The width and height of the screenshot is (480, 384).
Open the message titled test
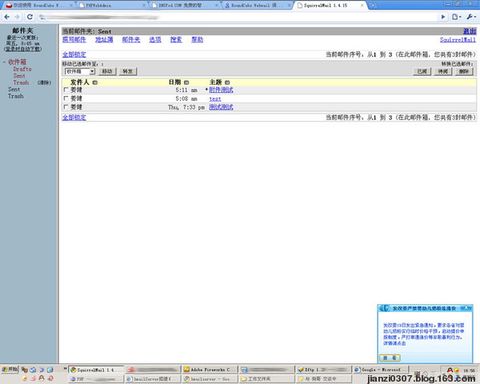215,99
